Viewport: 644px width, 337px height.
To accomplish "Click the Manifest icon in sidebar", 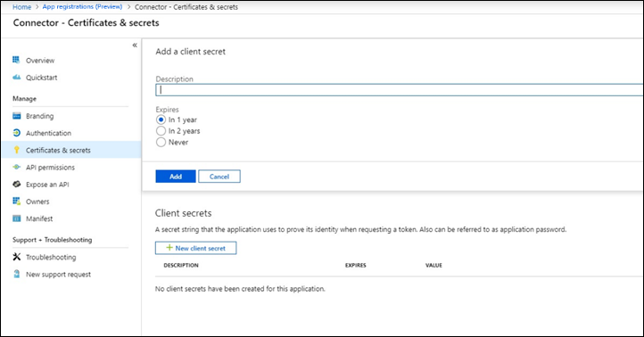I will (x=16, y=218).
